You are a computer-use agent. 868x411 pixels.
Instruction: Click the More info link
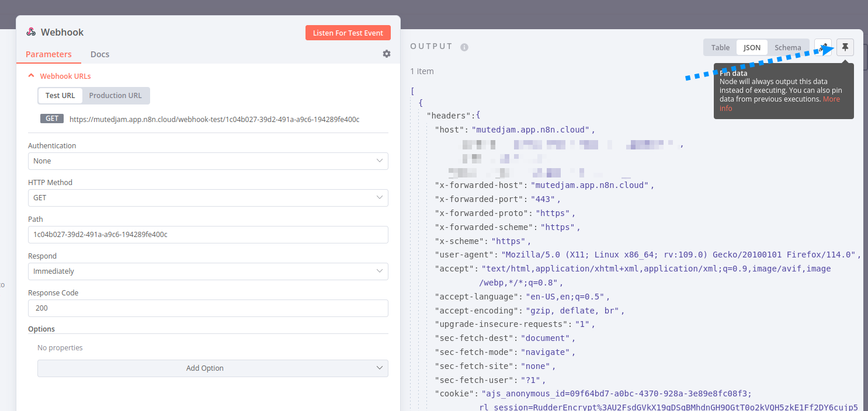[x=831, y=99]
